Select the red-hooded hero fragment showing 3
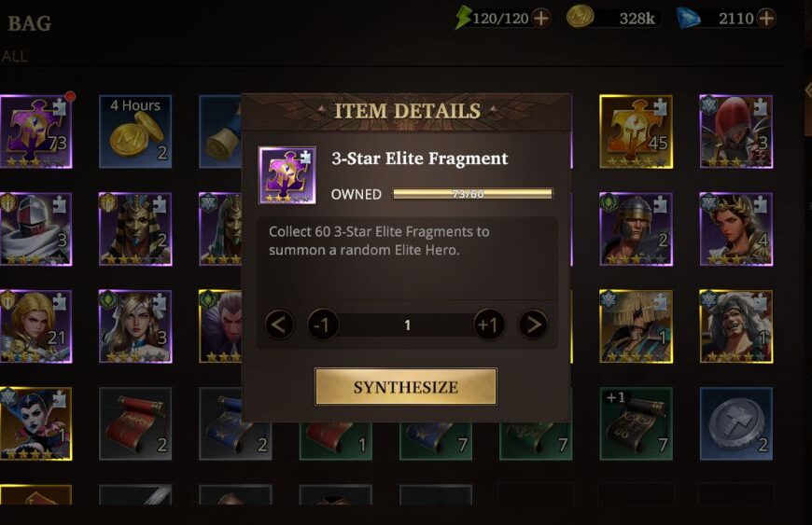This screenshot has height=525, width=812. tap(735, 131)
